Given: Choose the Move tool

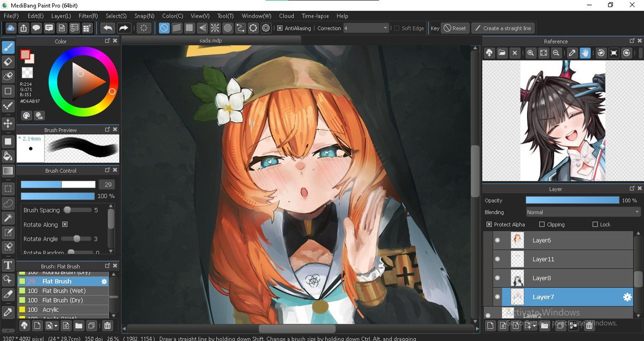Looking at the screenshot, I should click(x=8, y=124).
